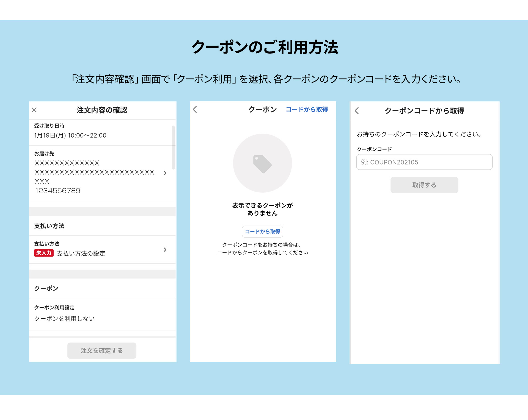The height and width of the screenshot is (420, 528).
Task: Click the 支払い方法 section heading
Action: tap(49, 226)
